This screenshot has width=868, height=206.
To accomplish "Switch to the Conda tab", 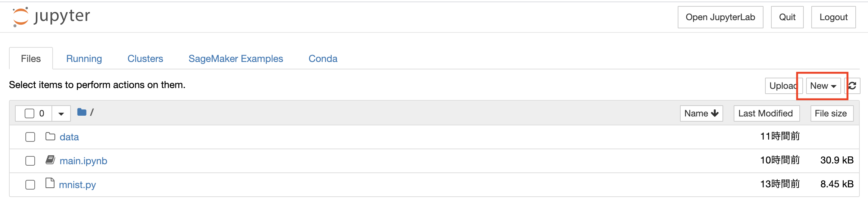I will (x=323, y=59).
